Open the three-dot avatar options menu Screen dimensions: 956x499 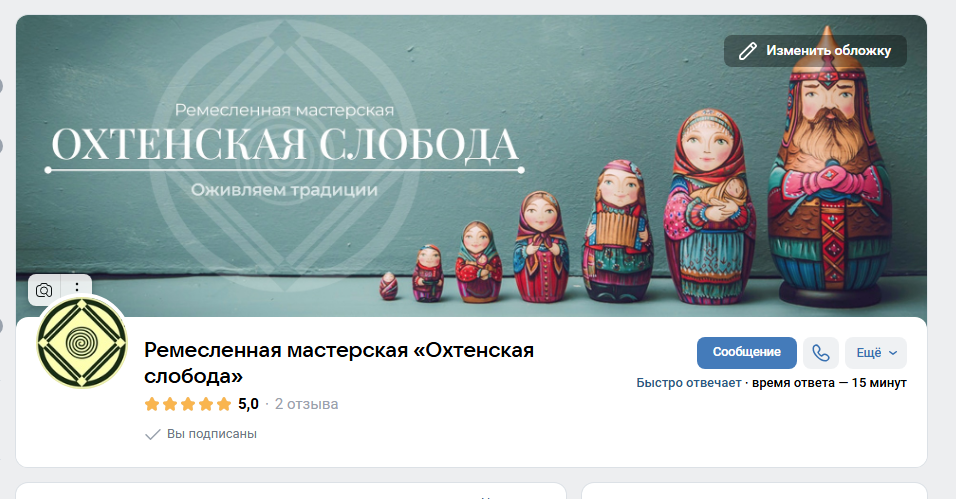(77, 287)
